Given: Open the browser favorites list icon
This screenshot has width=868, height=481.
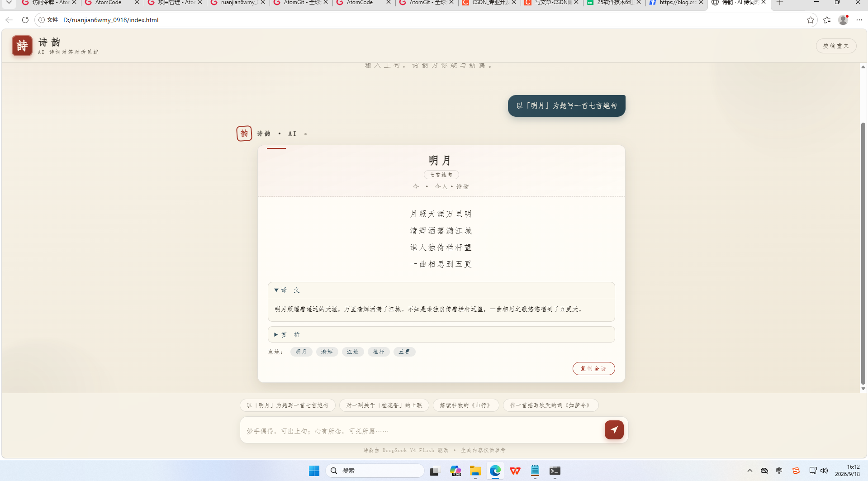Looking at the screenshot, I should pos(827,20).
